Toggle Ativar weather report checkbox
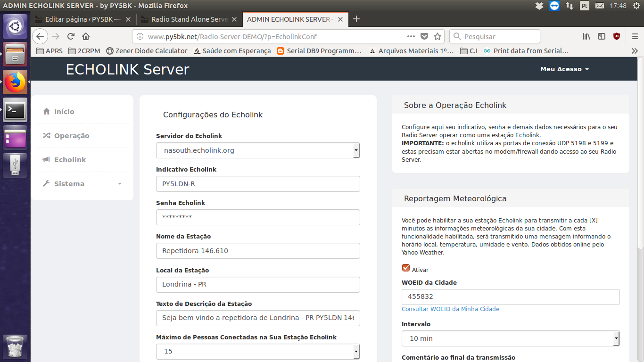Image resolution: width=644 pixels, height=362 pixels. (x=406, y=268)
